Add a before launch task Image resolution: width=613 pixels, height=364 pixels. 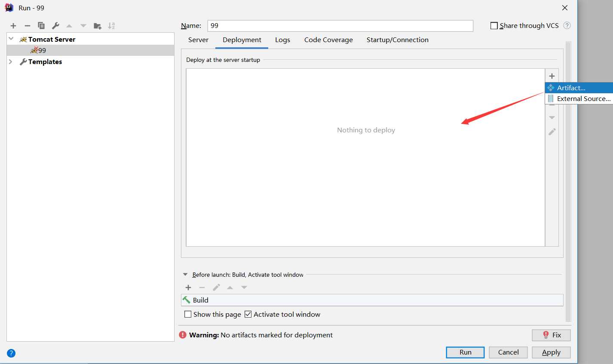point(188,288)
